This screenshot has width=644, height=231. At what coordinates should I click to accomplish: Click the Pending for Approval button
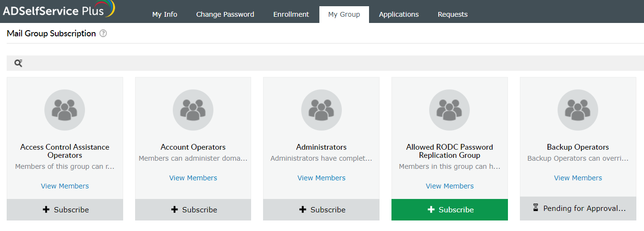pyautogui.click(x=578, y=209)
